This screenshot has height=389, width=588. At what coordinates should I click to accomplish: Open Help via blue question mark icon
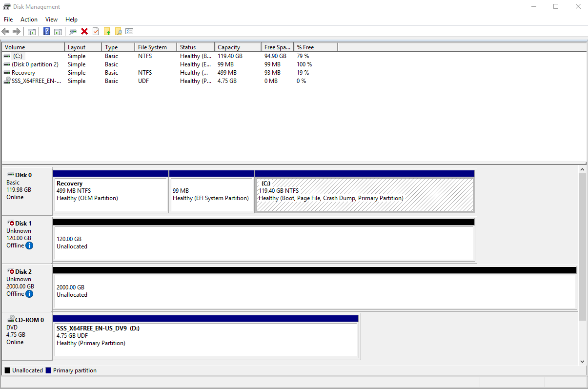(x=46, y=31)
